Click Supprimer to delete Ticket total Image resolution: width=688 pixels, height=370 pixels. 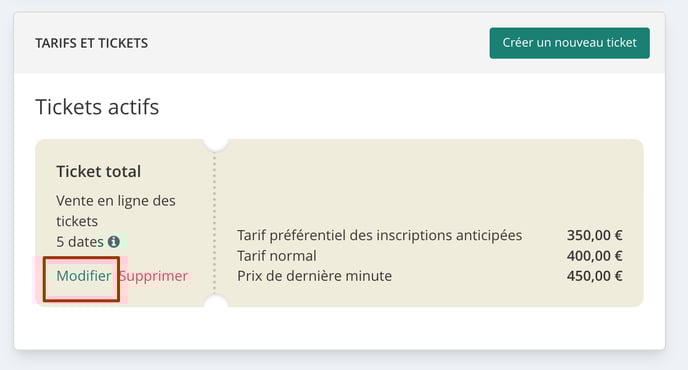[x=153, y=276]
